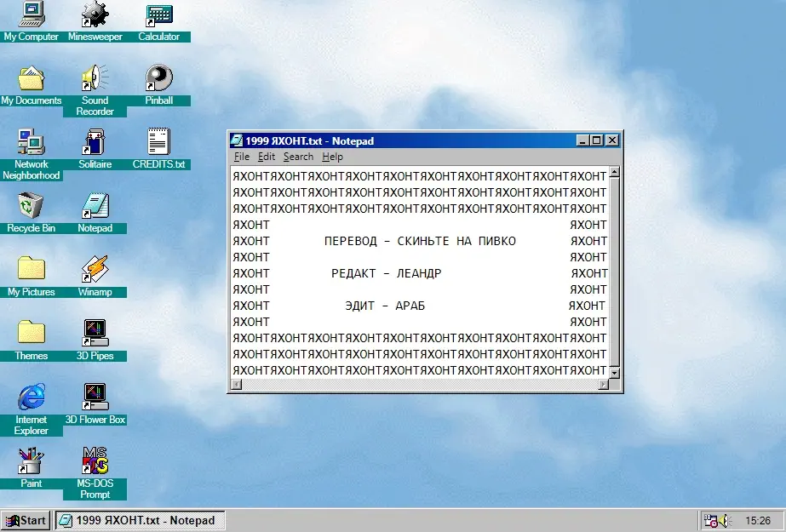The image size is (786, 532).
Task: Select the Notepad taskbar button
Action: [x=140, y=520]
